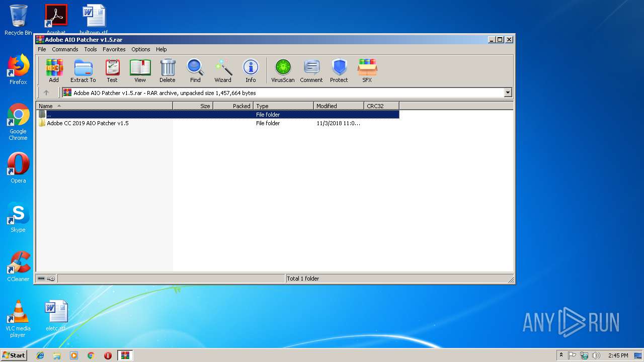The height and width of the screenshot is (362, 644).
Task: Open Windows Explorer in taskbar
Action: (x=57, y=355)
